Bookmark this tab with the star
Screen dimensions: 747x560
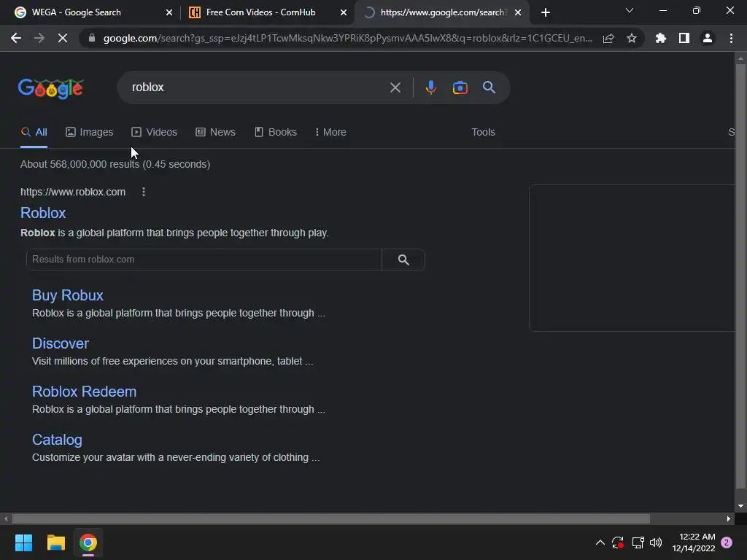click(632, 38)
